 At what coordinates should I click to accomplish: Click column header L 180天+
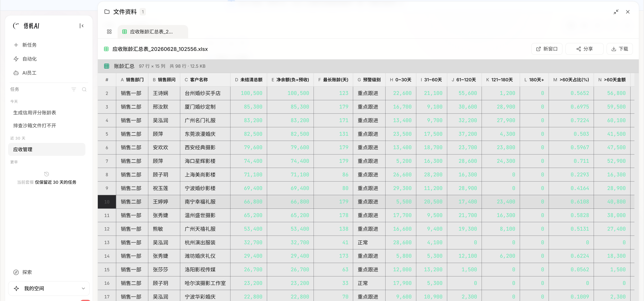click(x=534, y=80)
